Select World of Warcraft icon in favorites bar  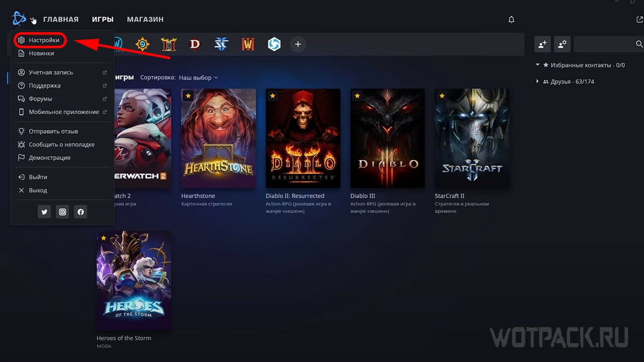tap(248, 44)
